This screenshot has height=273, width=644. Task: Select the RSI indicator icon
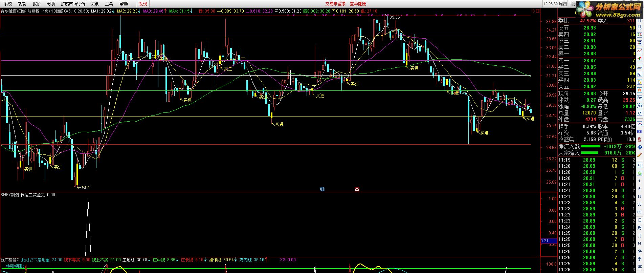640,131
